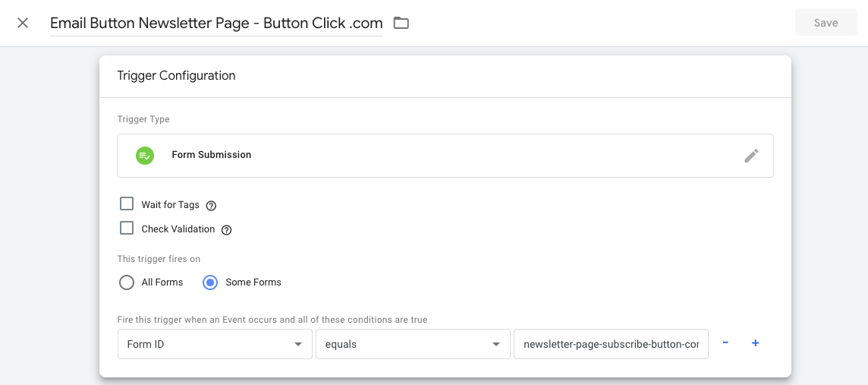Remove condition with the minus icon
868x385 pixels.
[x=725, y=343]
